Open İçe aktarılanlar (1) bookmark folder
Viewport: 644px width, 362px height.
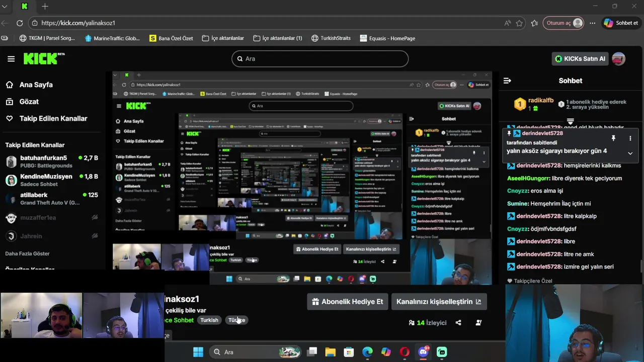278,38
